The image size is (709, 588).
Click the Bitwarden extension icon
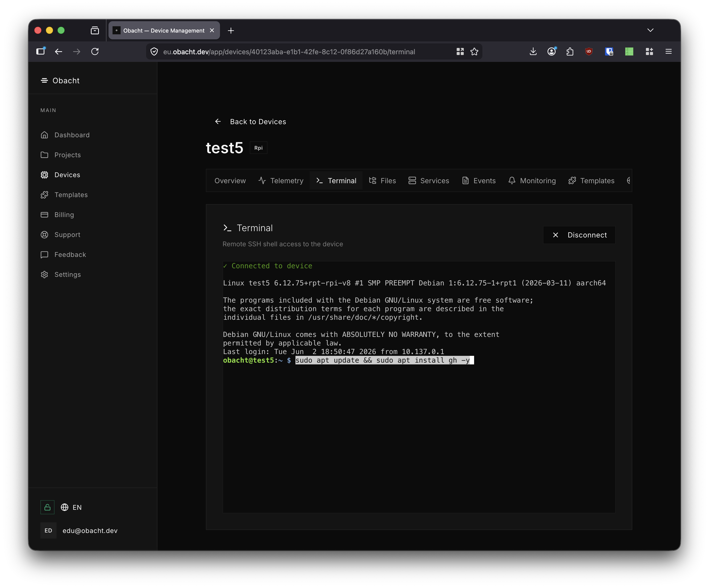[609, 51]
